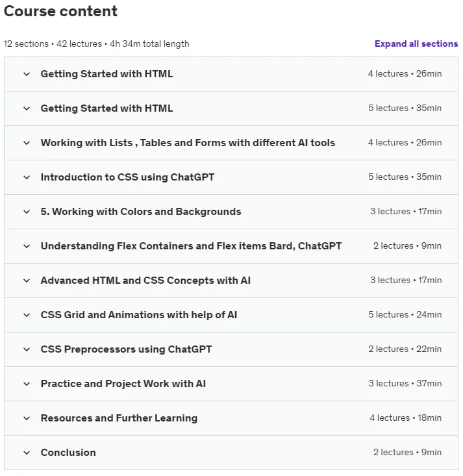The height and width of the screenshot is (476, 463).
Task: Open chevron next to CSS Preprocessors using ChatGPT
Action: click(x=27, y=349)
